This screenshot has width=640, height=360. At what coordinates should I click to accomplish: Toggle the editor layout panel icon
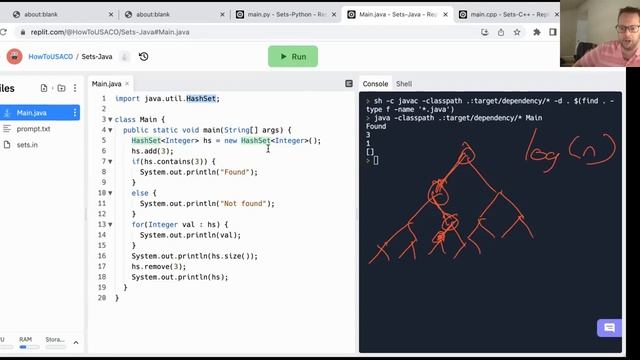(x=349, y=84)
